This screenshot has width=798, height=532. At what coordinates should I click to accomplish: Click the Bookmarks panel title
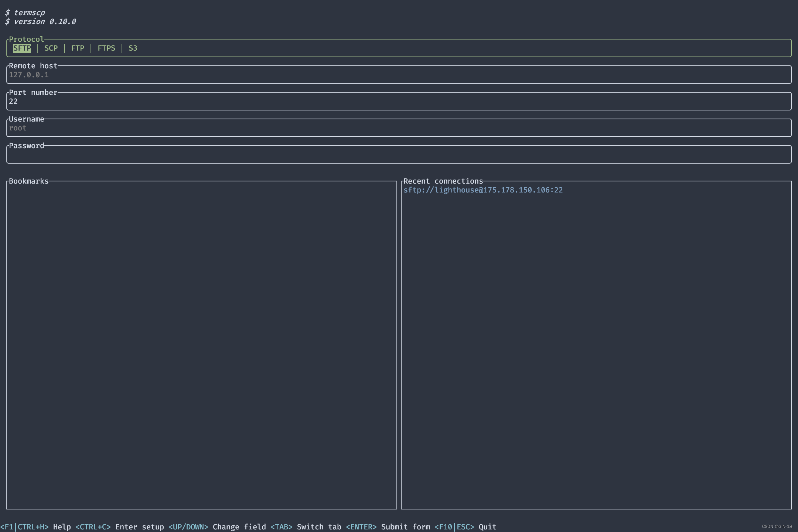coord(29,181)
